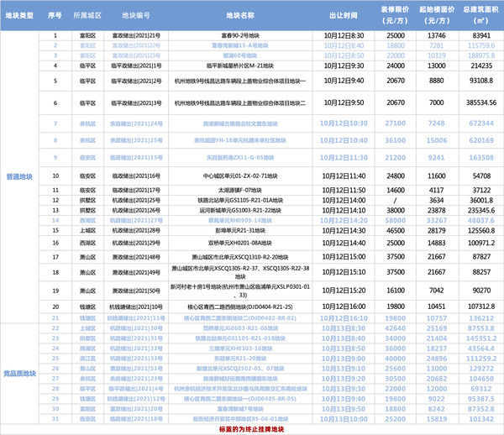This screenshot has height=435, width=504.
Task: Click the area value 235345.6
Action: point(481,211)
